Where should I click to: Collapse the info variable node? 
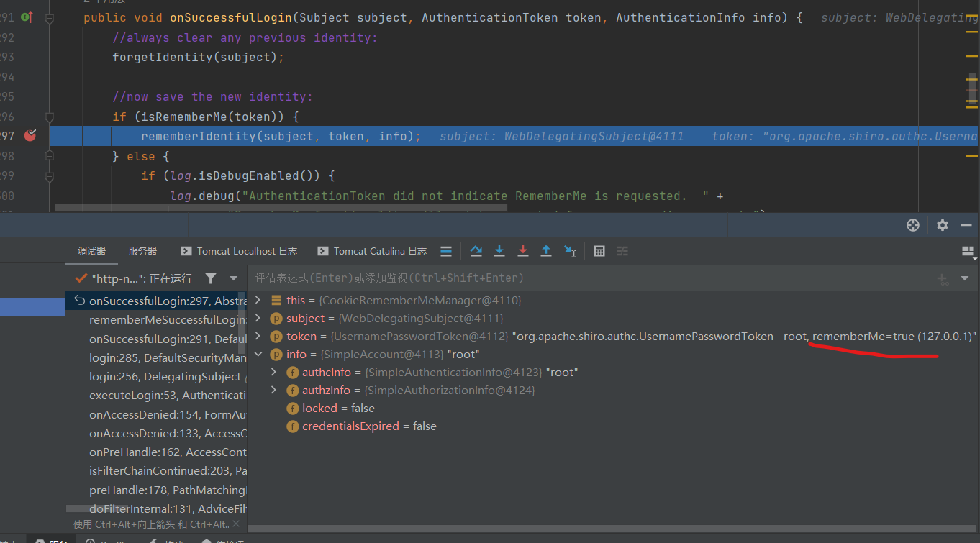coord(258,354)
